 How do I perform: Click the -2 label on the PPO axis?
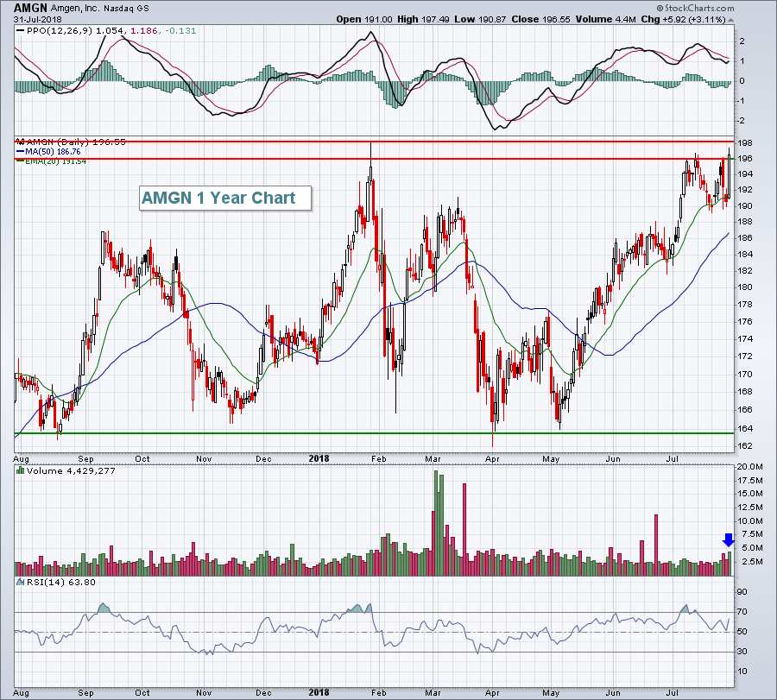(742, 121)
